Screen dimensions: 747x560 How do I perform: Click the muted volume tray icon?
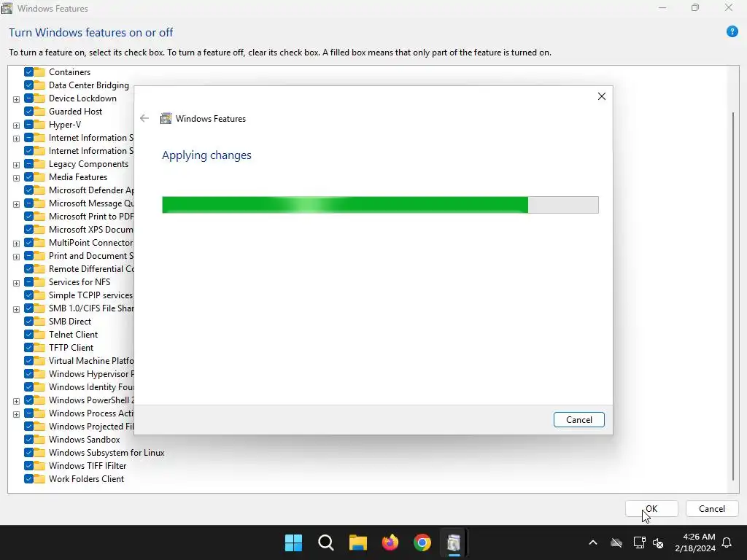(658, 542)
